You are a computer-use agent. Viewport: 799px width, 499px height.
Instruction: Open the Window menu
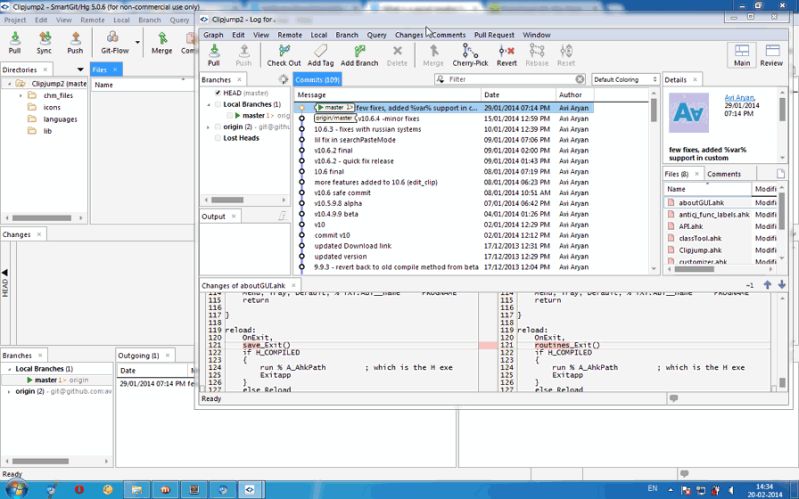(537, 35)
